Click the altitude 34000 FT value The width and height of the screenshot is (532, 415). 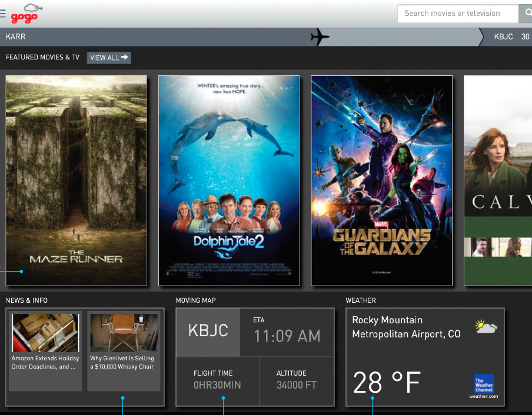tap(296, 385)
